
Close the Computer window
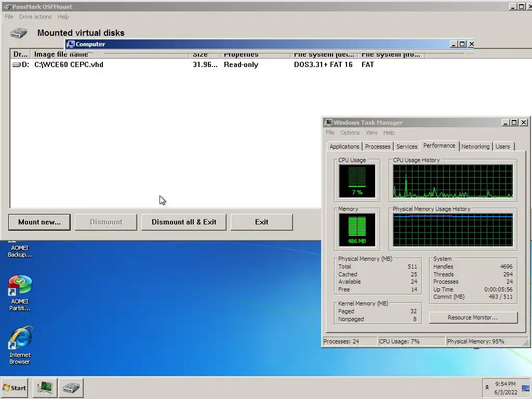pos(471,44)
